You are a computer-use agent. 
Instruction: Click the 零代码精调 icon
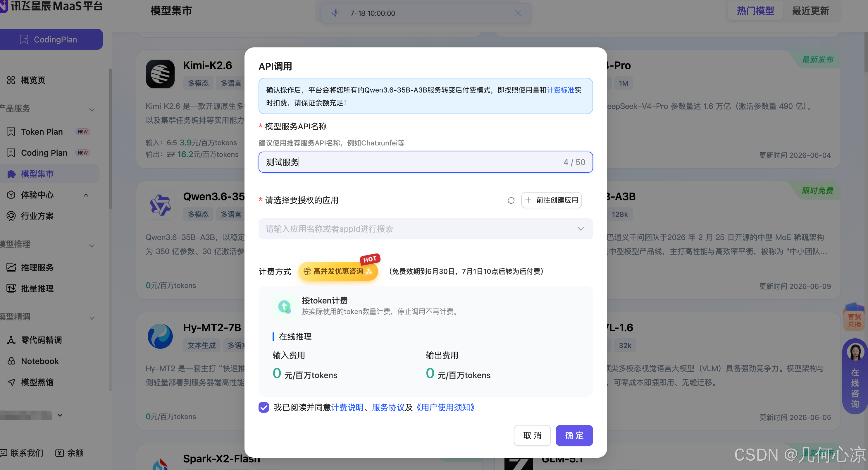pyautogui.click(x=11, y=340)
